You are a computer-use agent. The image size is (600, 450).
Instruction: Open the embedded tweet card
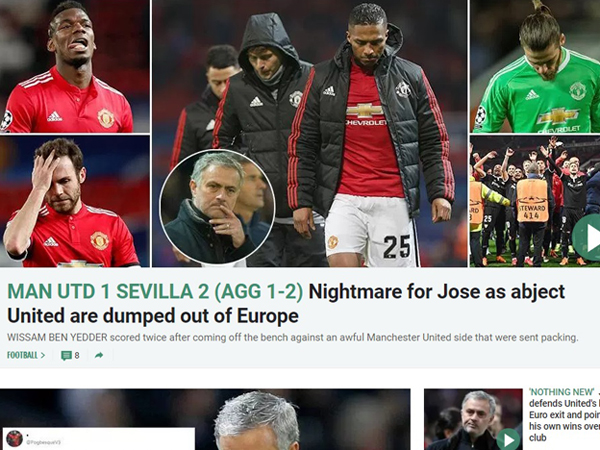point(97,439)
